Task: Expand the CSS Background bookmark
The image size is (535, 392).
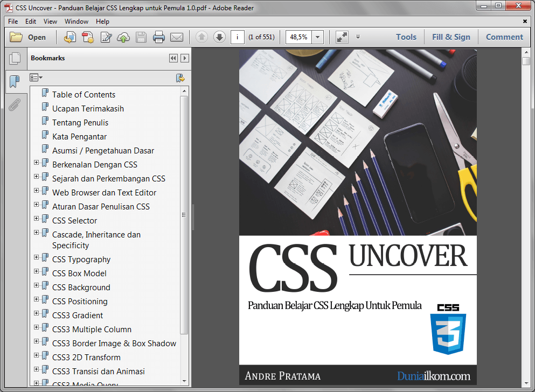Action: click(x=36, y=285)
